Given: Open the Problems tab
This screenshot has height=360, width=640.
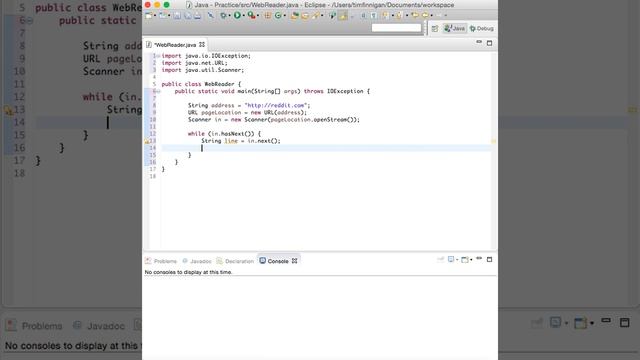Looking at the screenshot, I should click(161, 261).
